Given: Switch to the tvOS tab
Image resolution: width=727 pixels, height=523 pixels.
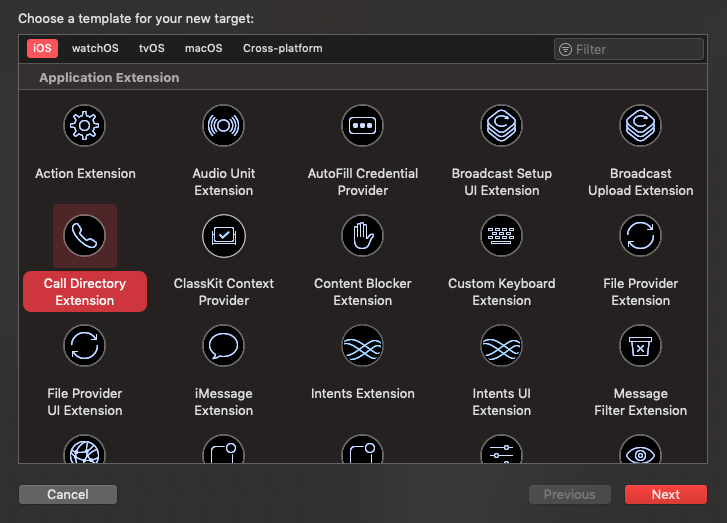Looking at the screenshot, I should click(152, 48).
